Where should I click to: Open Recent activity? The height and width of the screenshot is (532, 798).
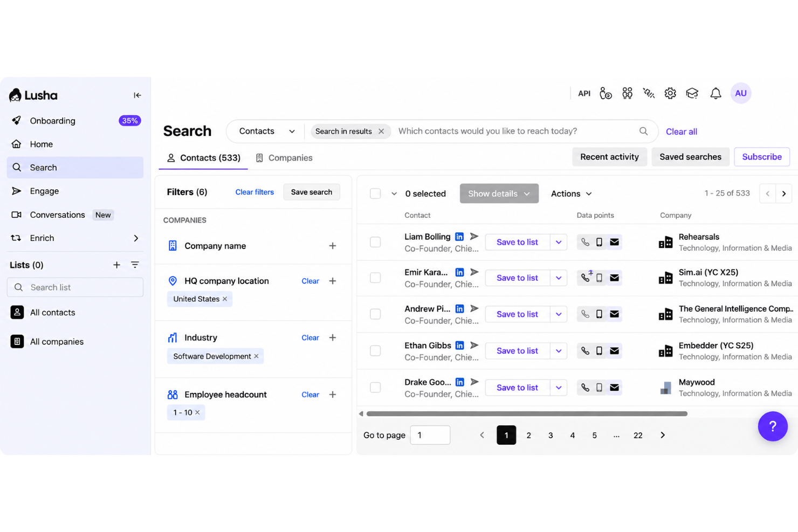tap(609, 157)
